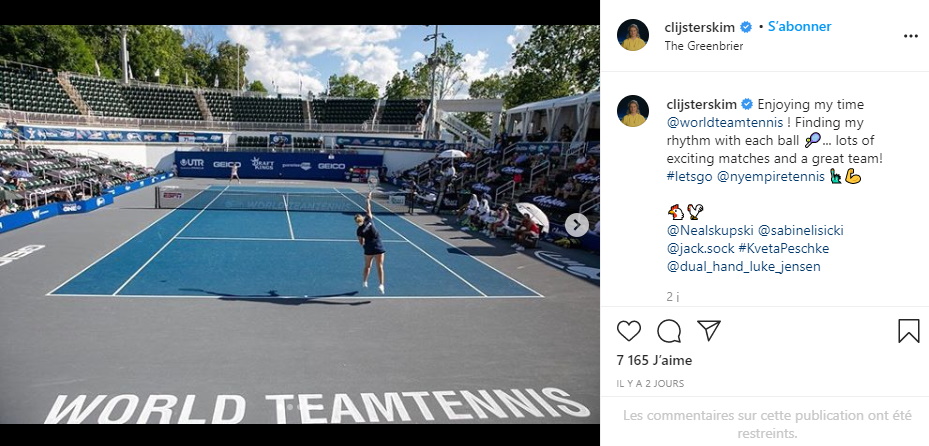Open the comment speech bubble icon
The height and width of the screenshot is (446, 929).
click(x=669, y=331)
